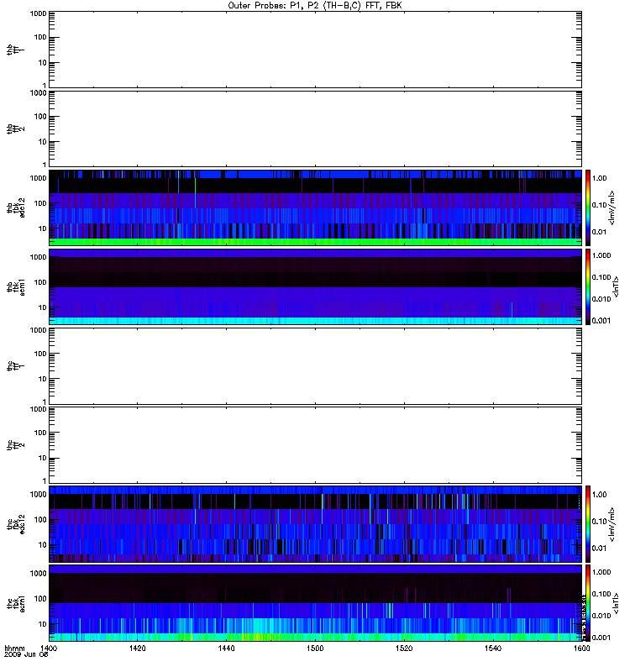Click the '0.10' value on the thc edc12 color bar
This screenshot has height=672, width=630.
599,521
